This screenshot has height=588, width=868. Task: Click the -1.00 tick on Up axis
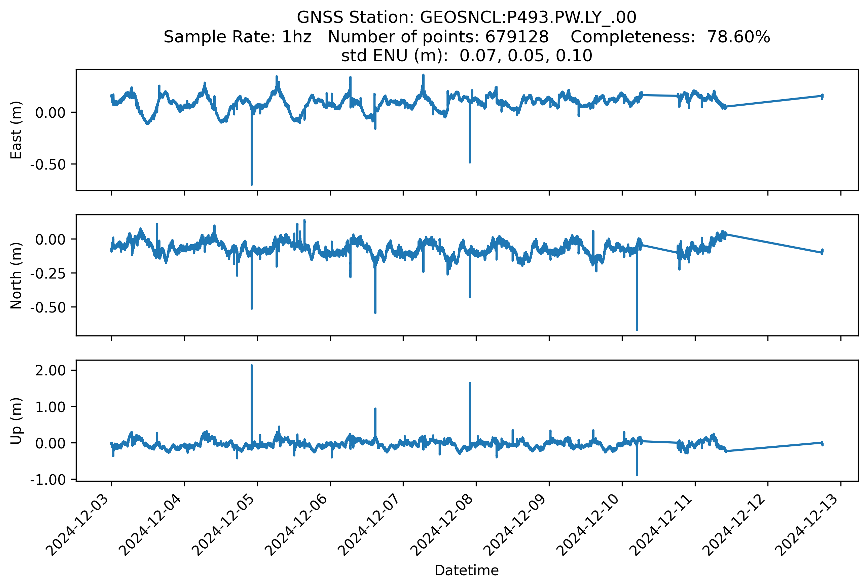pyautogui.click(x=48, y=480)
